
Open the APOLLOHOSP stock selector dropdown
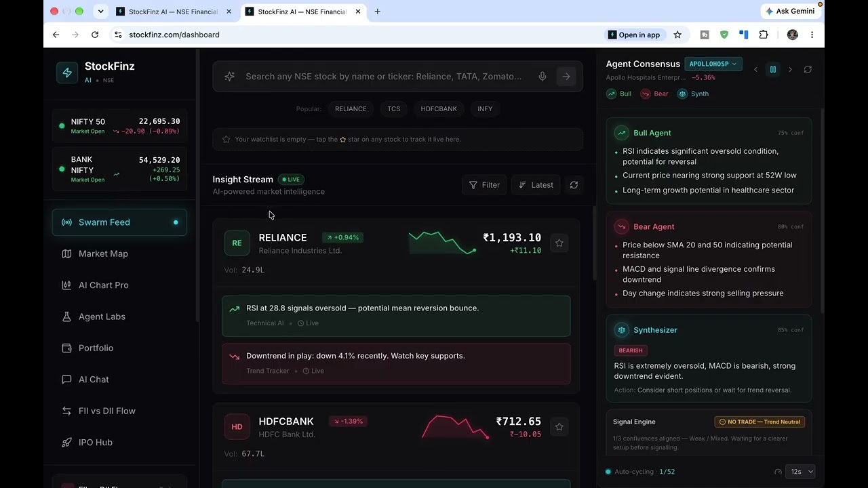(713, 64)
